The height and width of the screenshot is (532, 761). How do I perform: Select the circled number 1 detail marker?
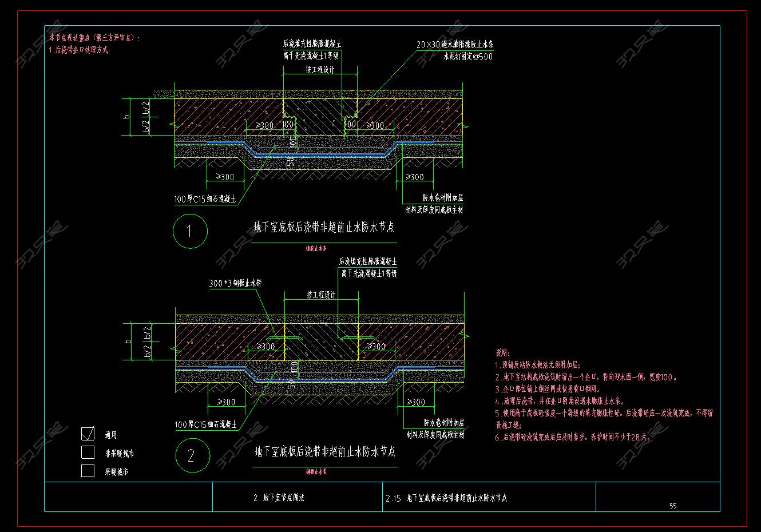coord(190,231)
